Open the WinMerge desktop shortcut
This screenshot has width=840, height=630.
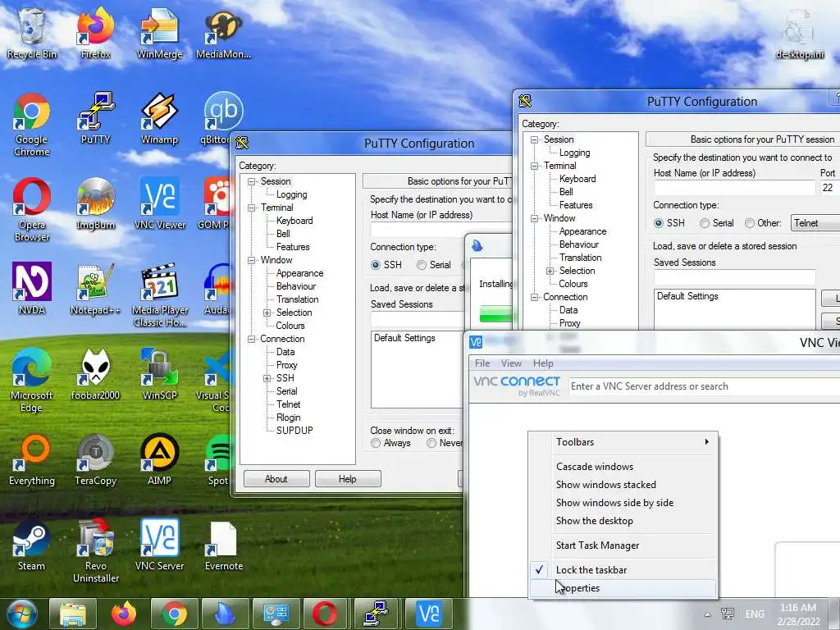159,33
